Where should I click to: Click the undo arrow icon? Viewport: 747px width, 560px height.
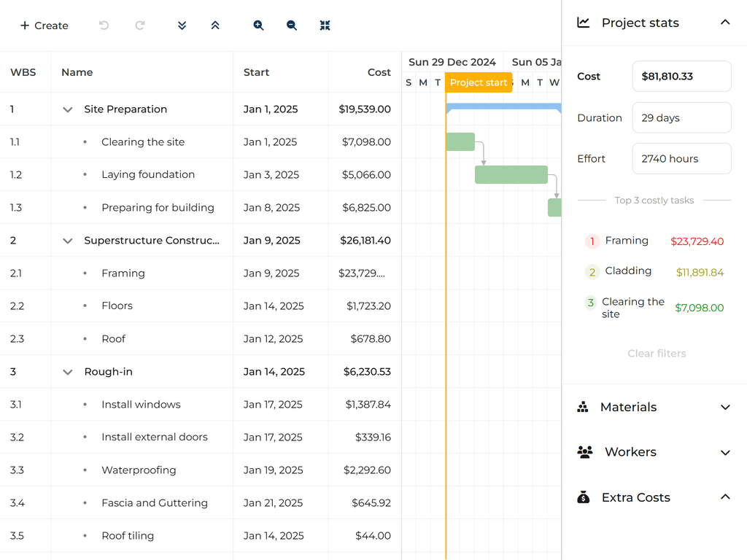pos(104,26)
